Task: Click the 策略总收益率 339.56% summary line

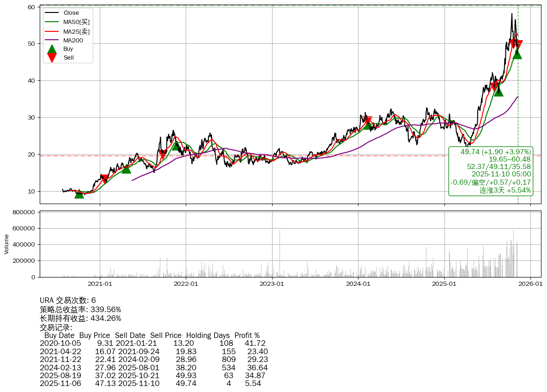Action: pyautogui.click(x=80, y=309)
